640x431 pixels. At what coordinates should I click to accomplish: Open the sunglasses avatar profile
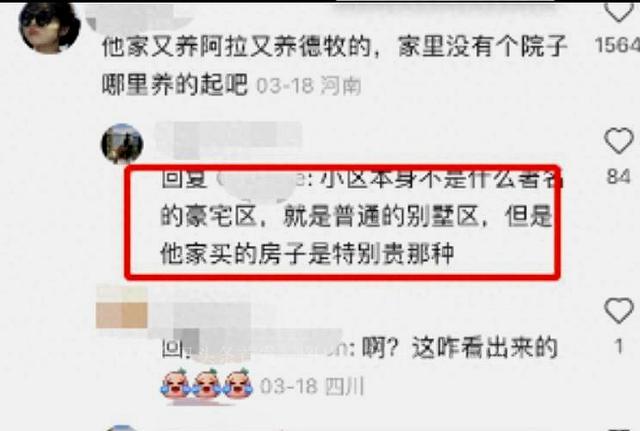click(49, 27)
